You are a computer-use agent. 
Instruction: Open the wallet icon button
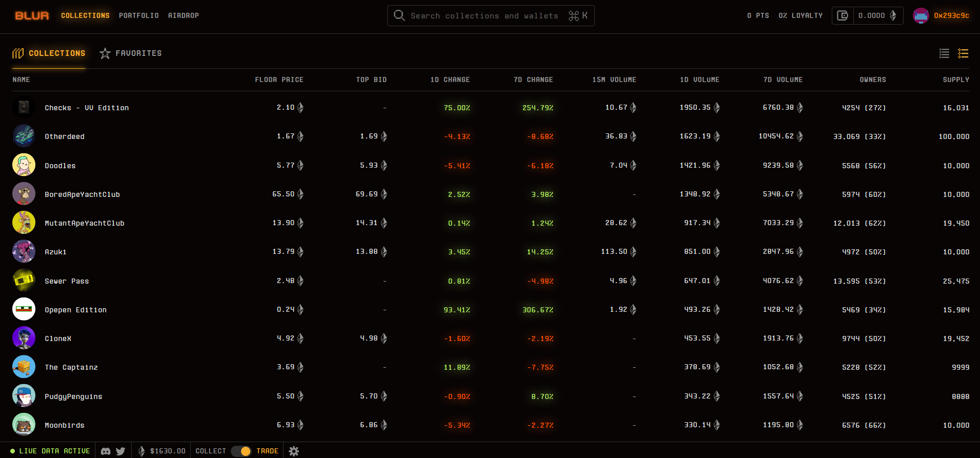[x=843, y=16]
